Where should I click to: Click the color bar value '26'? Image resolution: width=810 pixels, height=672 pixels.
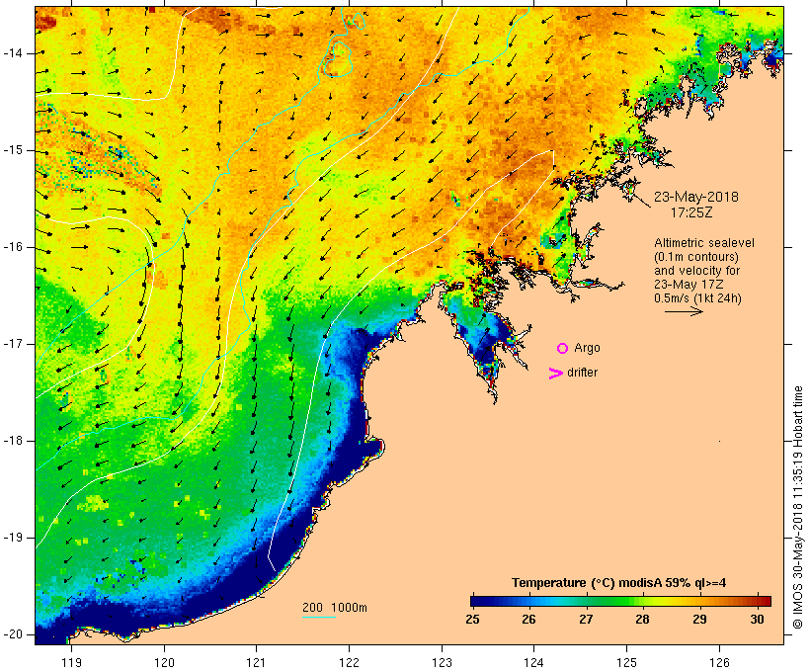(529, 620)
